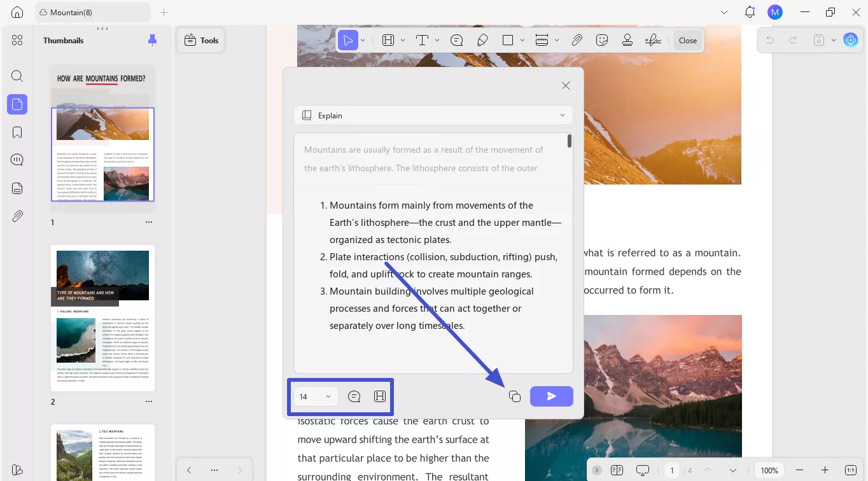Close the AI explain dialog
The image size is (868, 481).
[566, 85]
